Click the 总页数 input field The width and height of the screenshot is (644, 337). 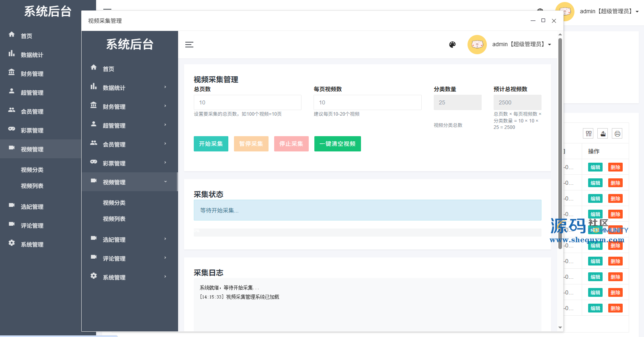(247, 102)
